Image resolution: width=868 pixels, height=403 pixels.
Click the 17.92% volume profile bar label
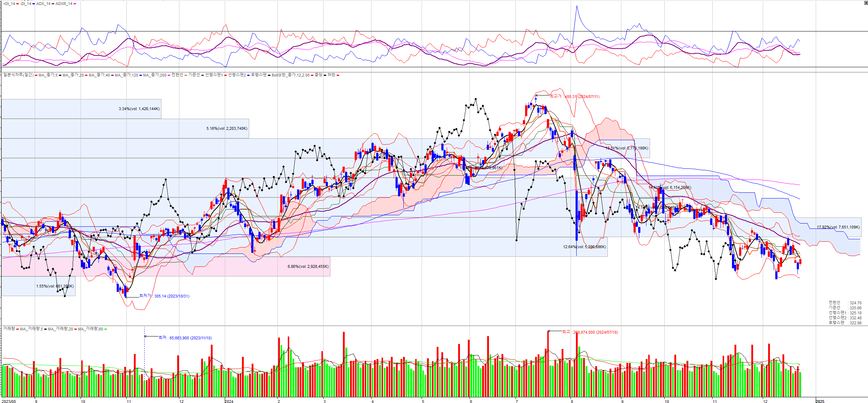coord(838,227)
